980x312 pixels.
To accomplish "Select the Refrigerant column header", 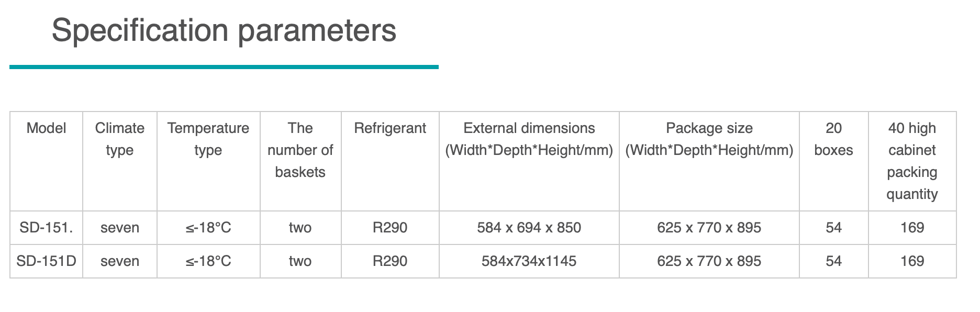I will tap(390, 128).
